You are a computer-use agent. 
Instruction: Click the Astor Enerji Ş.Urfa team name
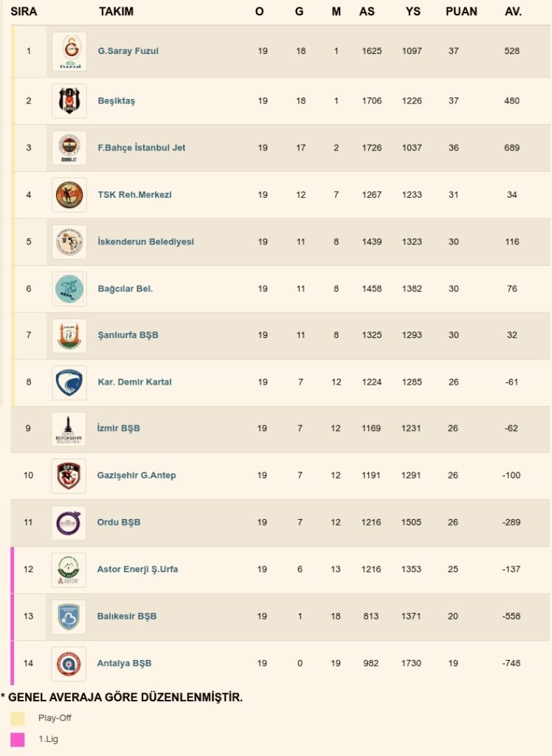pos(137,569)
